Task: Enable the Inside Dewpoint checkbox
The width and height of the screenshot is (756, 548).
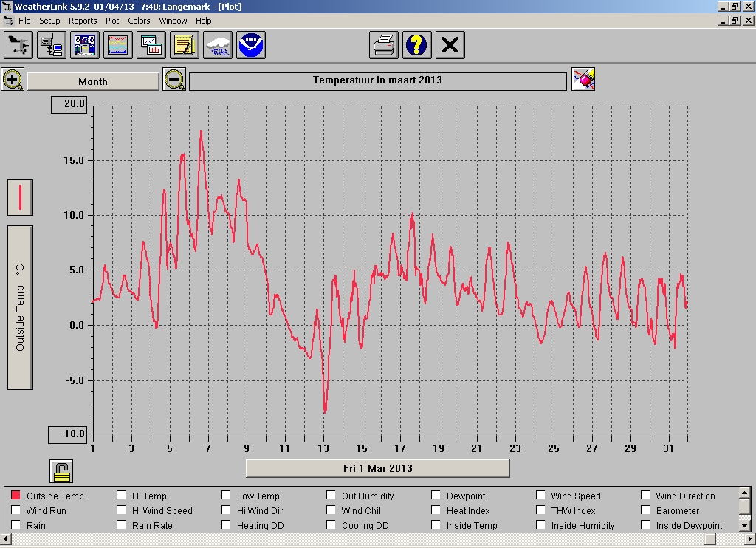Action: click(645, 525)
